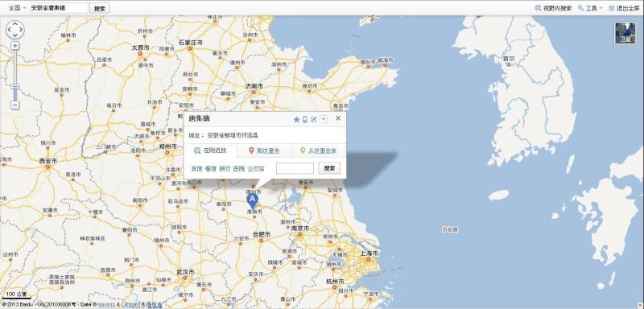Pan the map west with the left arrow
The image size is (644, 309).
(x=9, y=30)
